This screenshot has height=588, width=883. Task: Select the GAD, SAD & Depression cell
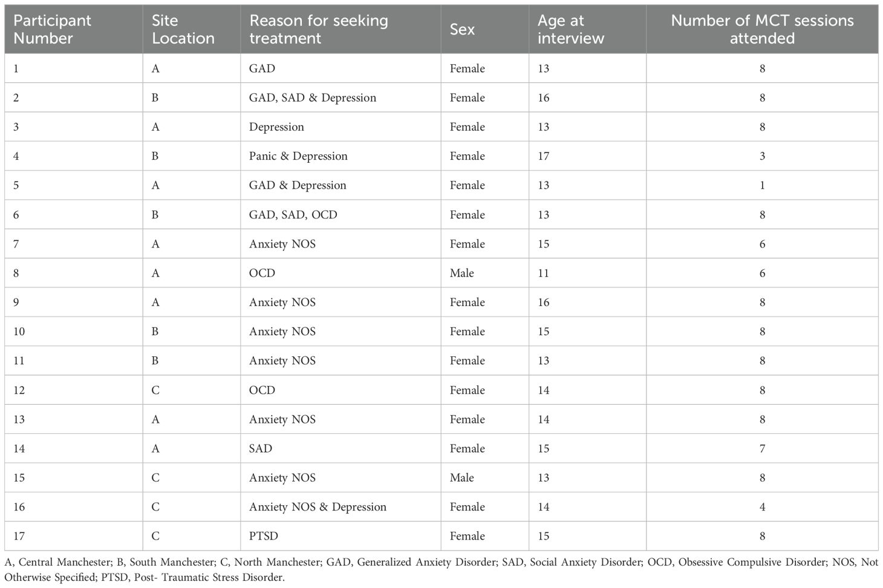point(312,97)
